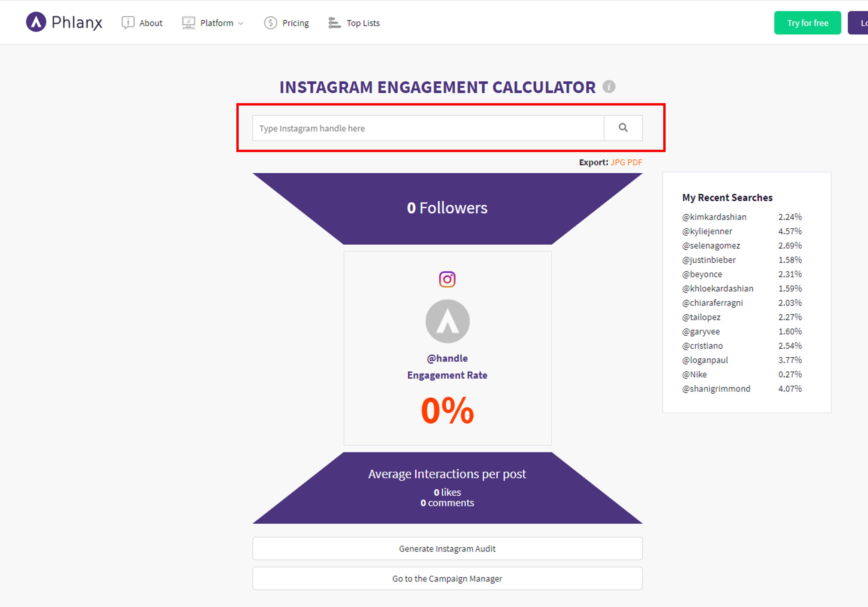
Task: Select @beyonce in recent searches
Action: click(x=702, y=274)
